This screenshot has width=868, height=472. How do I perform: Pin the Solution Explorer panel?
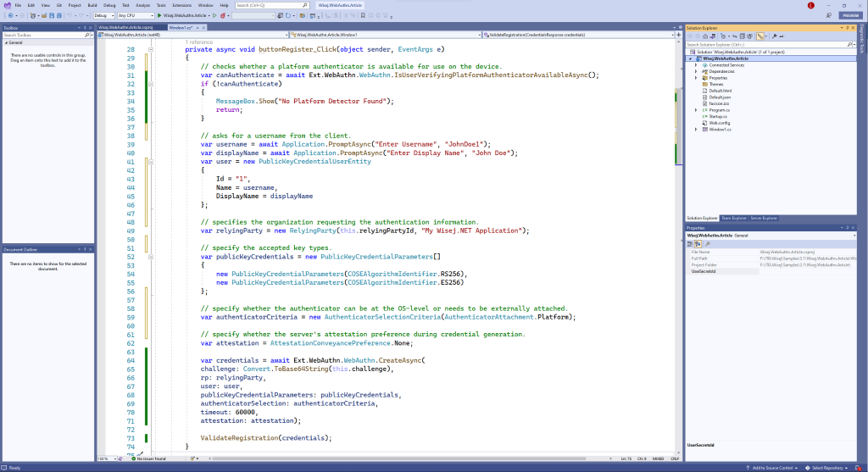click(x=847, y=28)
